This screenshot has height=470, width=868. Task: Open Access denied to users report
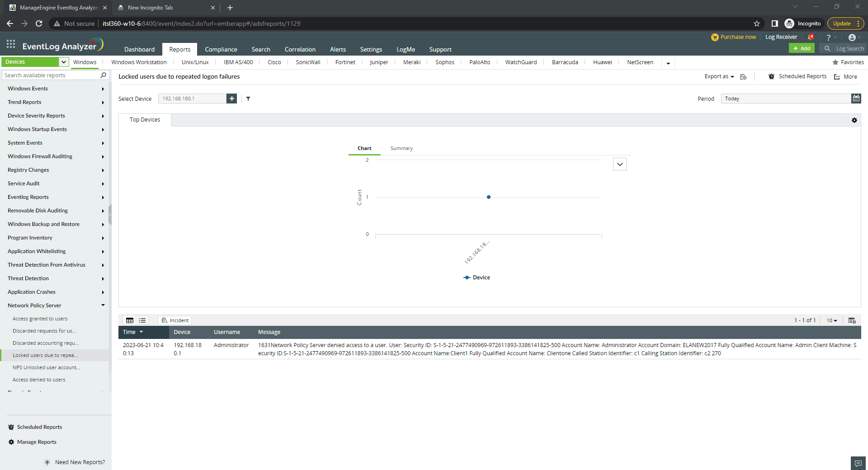pos(39,380)
